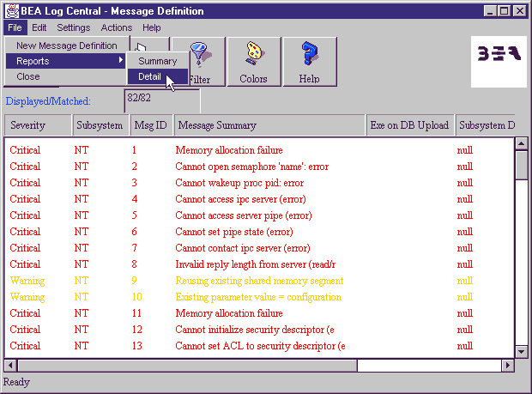Click the Msg ID column header
The width and height of the screenshot is (532, 394).
151,125
